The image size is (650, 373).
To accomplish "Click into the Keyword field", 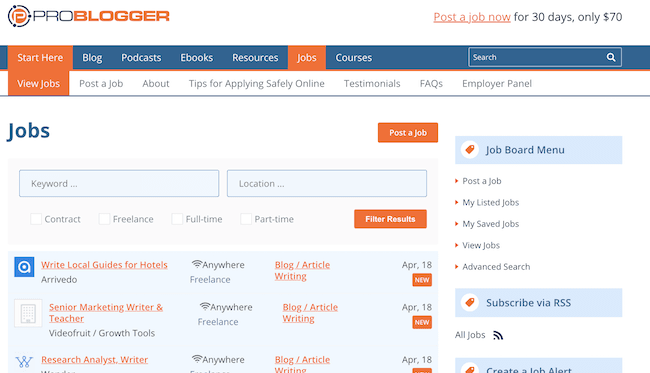I will point(119,183).
